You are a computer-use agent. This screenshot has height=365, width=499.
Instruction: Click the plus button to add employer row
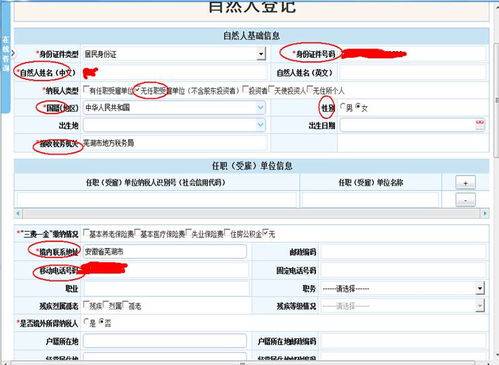point(465,182)
